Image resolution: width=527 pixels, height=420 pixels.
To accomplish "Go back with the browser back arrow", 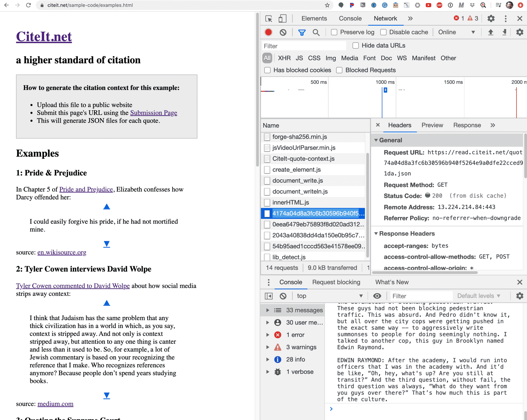I will (7, 5).
